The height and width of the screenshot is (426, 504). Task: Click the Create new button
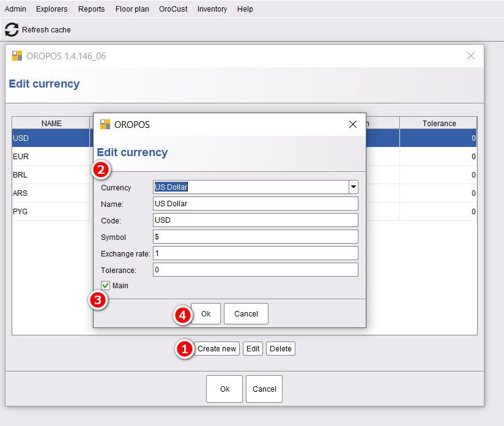tap(217, 349)
